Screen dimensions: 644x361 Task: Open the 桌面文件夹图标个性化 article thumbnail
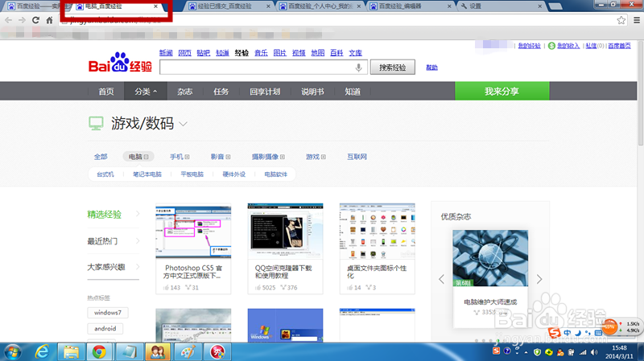(x=377, y=231)
